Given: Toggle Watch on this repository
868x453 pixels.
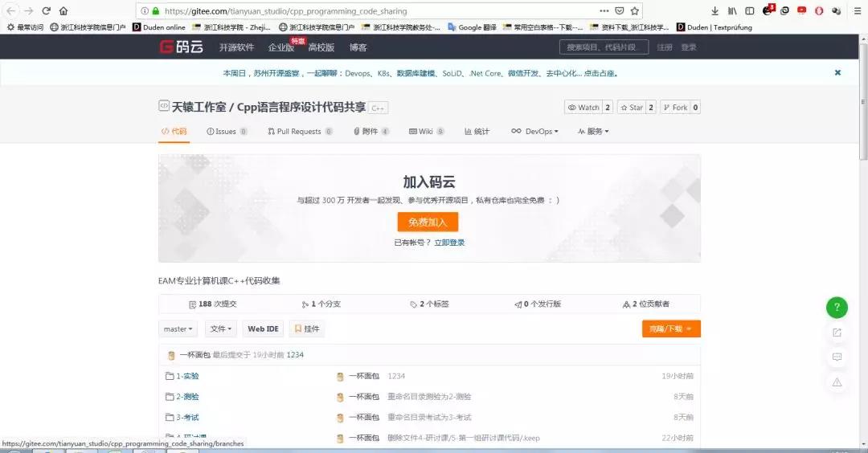Looking at the screenshot, I should click(588, 108).
